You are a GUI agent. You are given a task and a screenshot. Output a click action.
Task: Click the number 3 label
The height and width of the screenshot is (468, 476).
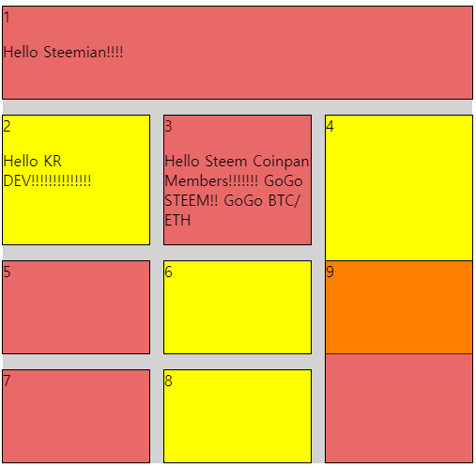click(168, 126)
